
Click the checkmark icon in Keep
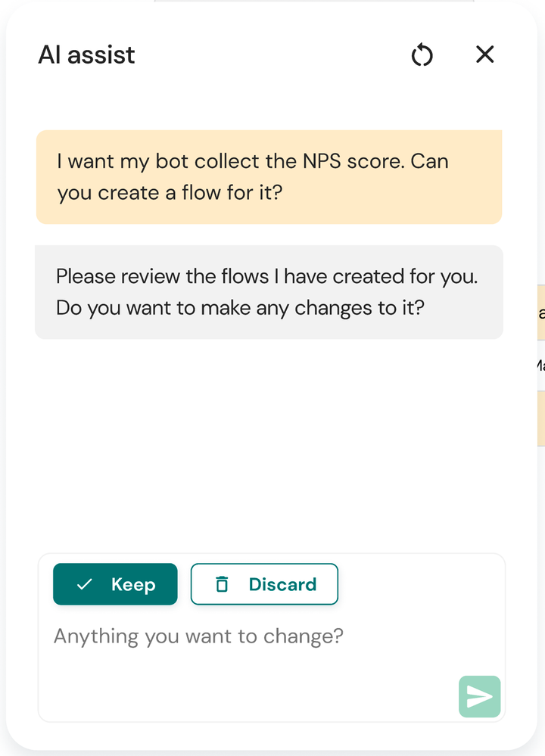point(85,584)
